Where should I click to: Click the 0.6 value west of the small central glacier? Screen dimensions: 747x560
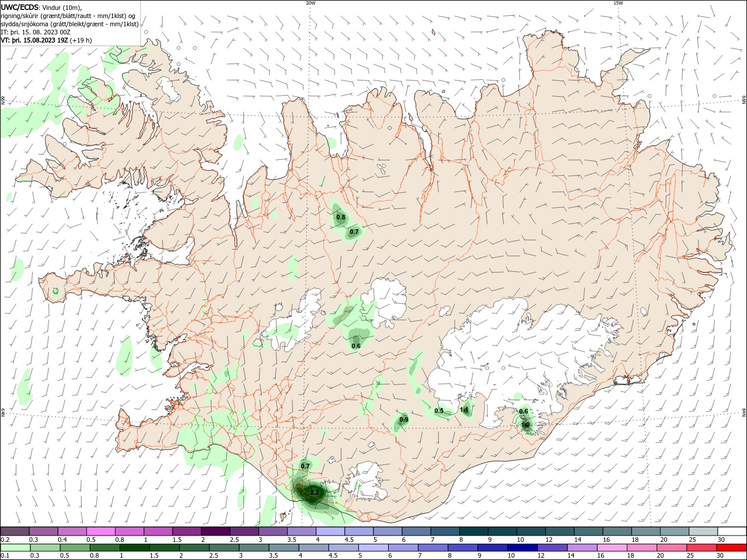coord(356,346)
